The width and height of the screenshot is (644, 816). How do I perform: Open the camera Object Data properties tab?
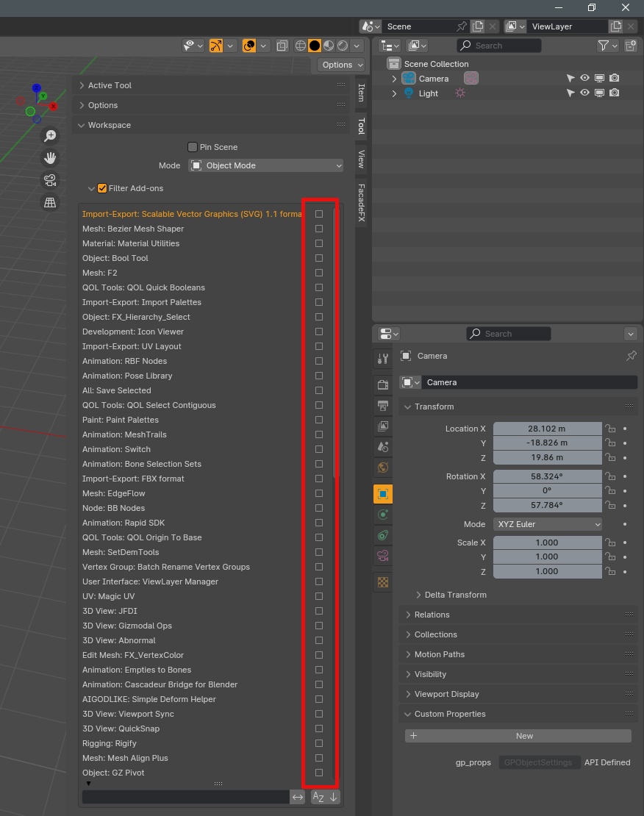coord(383,556)
